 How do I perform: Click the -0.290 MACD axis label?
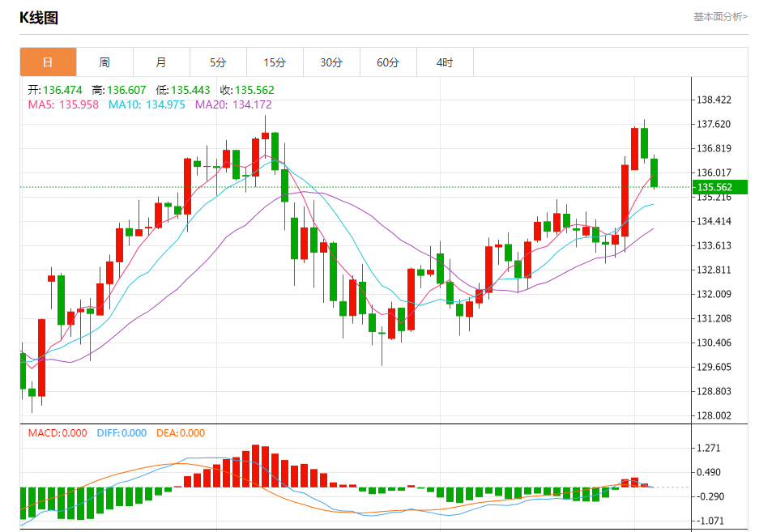tap(710, 496)
